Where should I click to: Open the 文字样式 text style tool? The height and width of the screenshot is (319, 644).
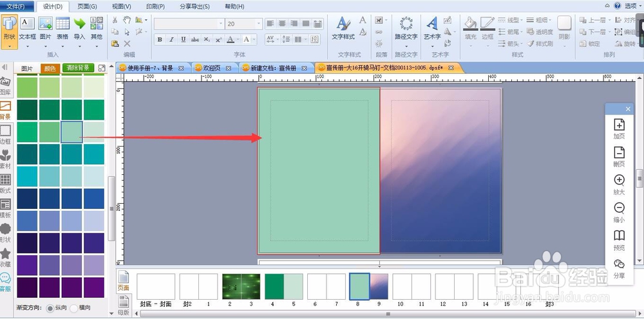(343, 29)
